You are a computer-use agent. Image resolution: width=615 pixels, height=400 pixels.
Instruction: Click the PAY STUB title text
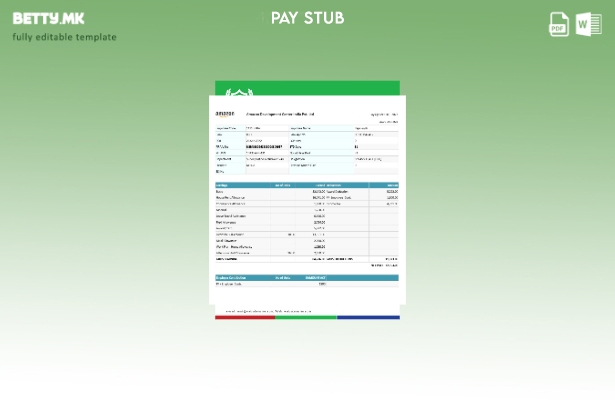307,18
